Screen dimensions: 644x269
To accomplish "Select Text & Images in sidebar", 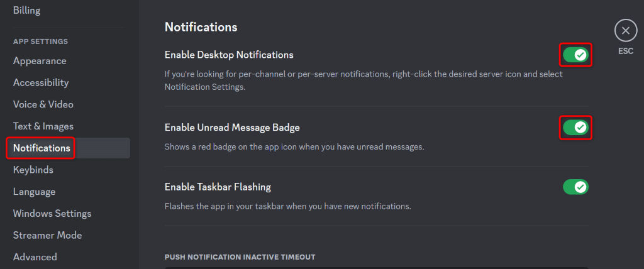I will [43, 126].
